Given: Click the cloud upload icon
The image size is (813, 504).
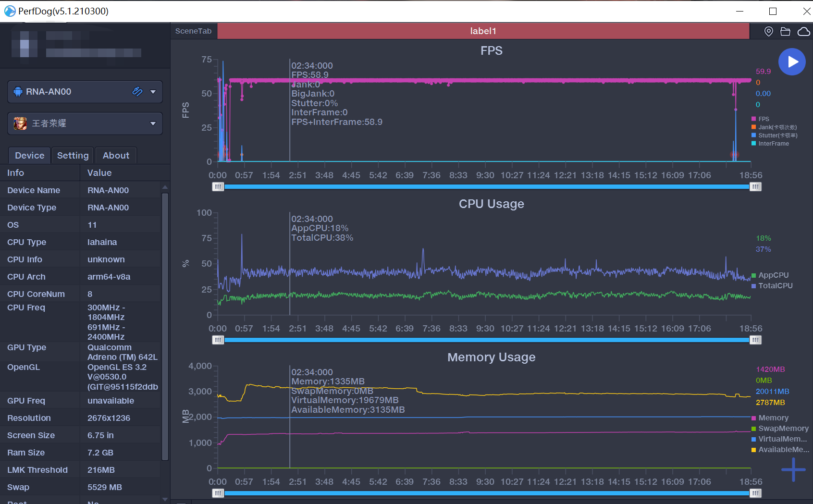Looking at the screenshot, I should point(804,31).
